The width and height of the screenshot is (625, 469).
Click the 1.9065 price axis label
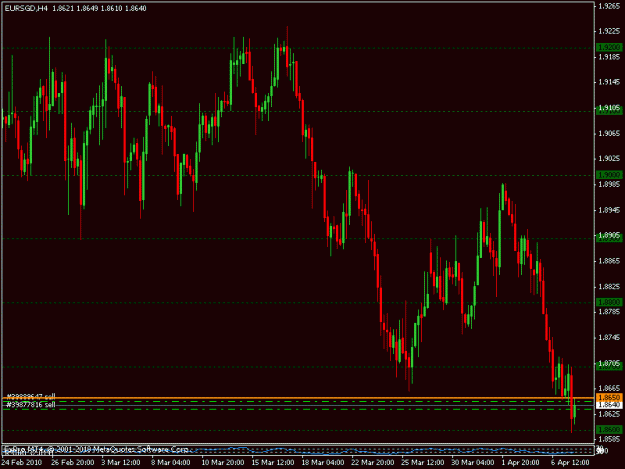tap(610, 133)
